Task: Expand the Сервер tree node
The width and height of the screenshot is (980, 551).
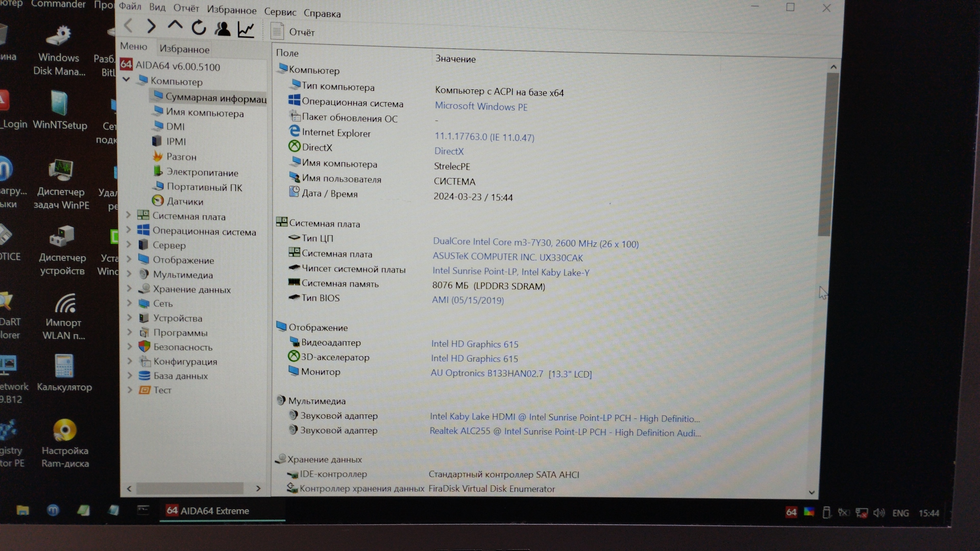Action: (129, 244)
